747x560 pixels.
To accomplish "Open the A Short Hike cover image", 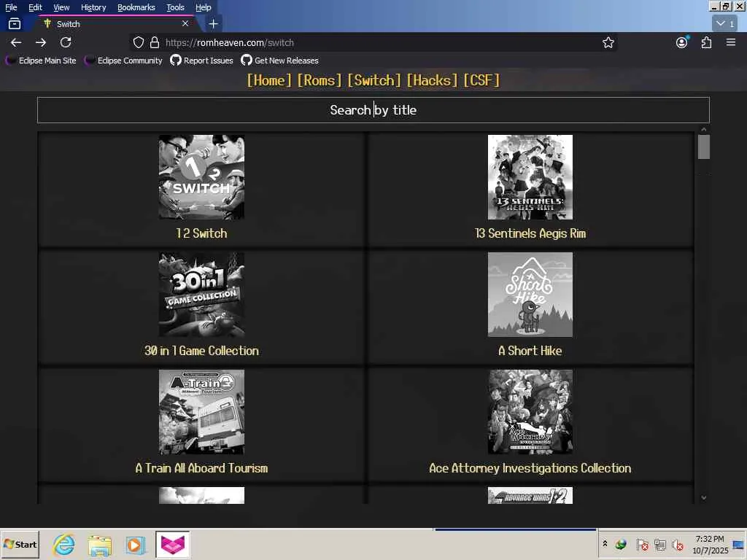I will click(x=530, y=295).
